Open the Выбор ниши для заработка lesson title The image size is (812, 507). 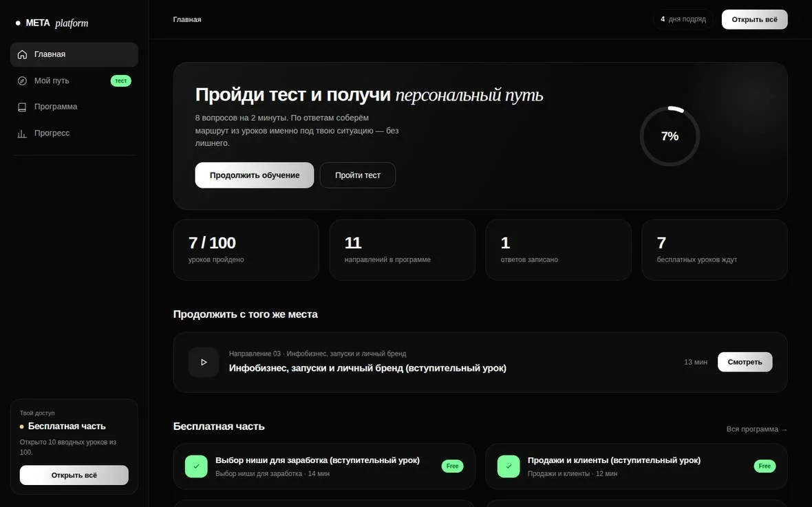317,460
